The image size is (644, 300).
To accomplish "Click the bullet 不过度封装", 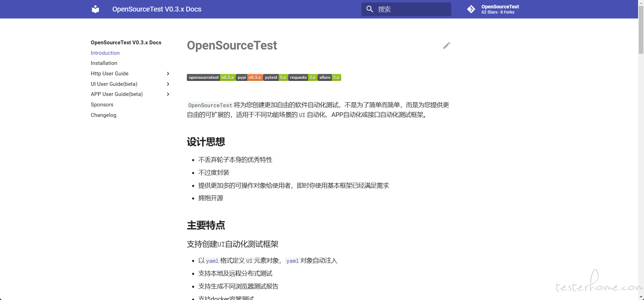I will [214, 173].
